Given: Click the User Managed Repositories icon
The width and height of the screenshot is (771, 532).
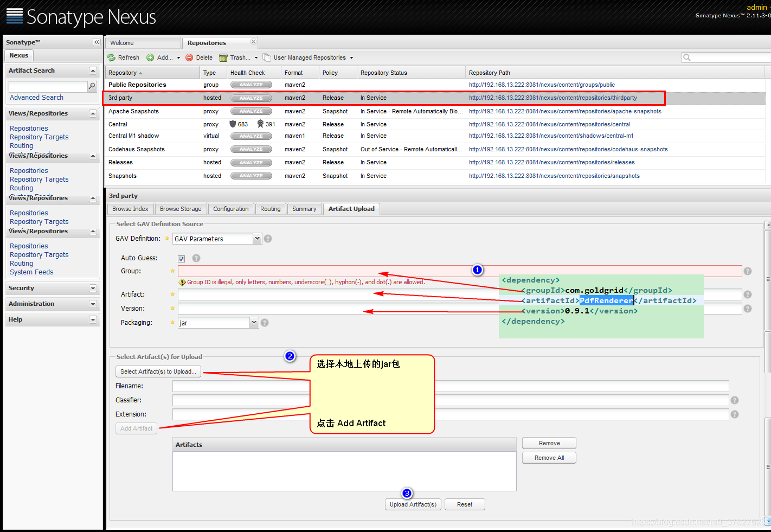Looking at the screenshot, I should coord(267,57).
